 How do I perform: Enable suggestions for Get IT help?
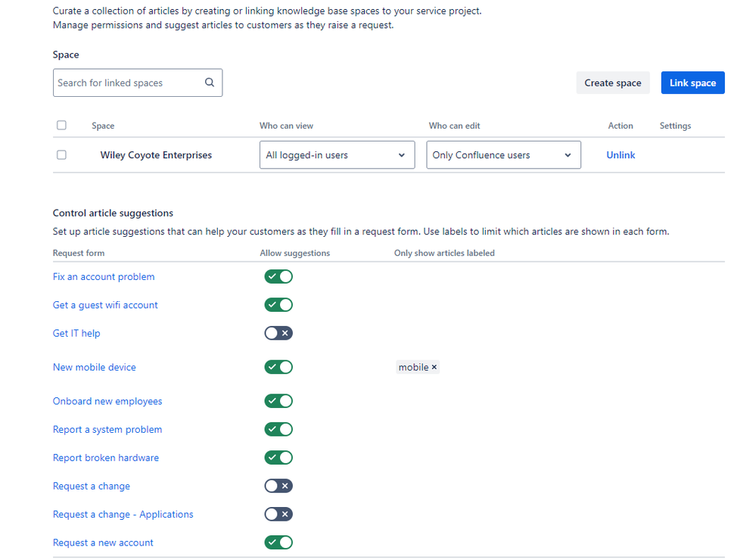(x=278, y=334)
